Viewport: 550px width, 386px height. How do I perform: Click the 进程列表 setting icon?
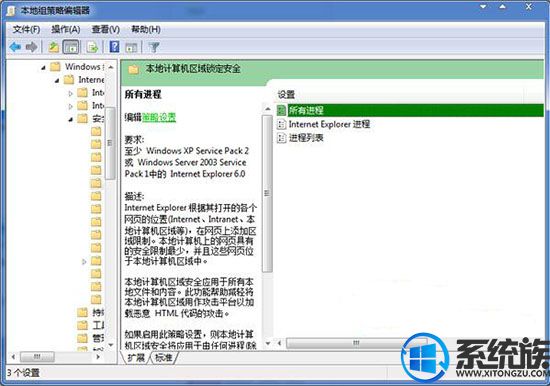coord(281,138)
